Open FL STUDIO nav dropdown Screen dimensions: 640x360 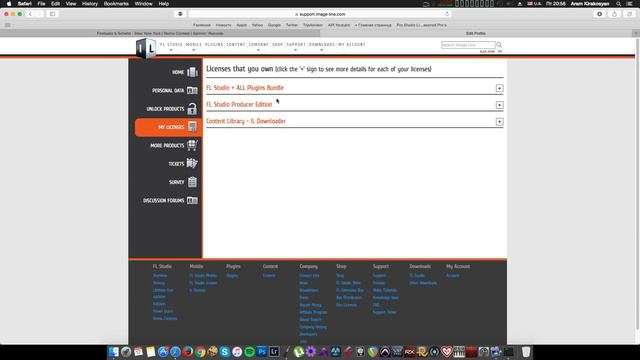tap(171, 44)
